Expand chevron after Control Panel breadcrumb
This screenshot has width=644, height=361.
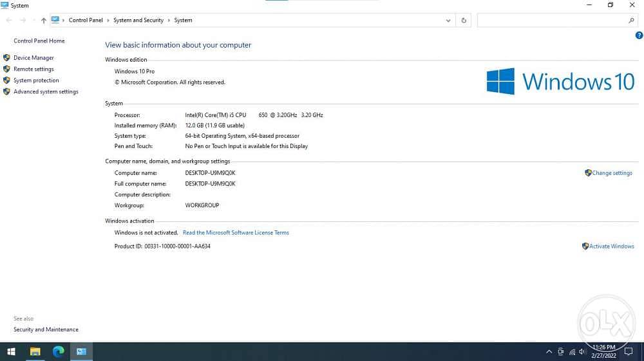click(108, 20)
